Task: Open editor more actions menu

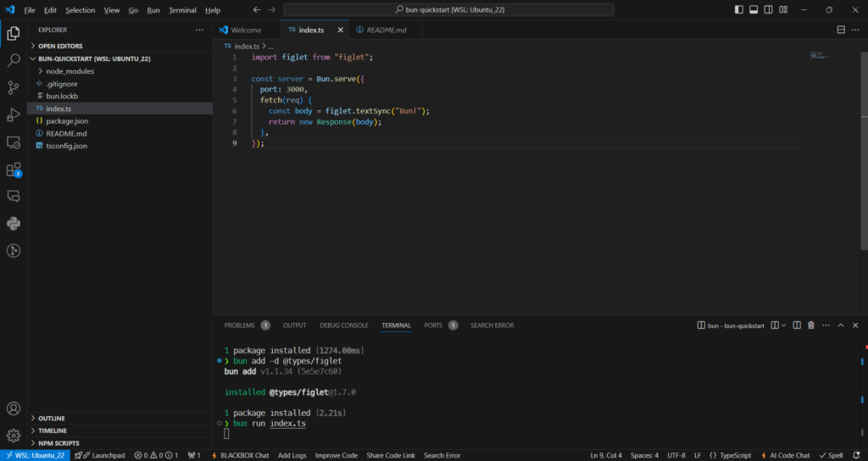Action: tap(856, 30)
